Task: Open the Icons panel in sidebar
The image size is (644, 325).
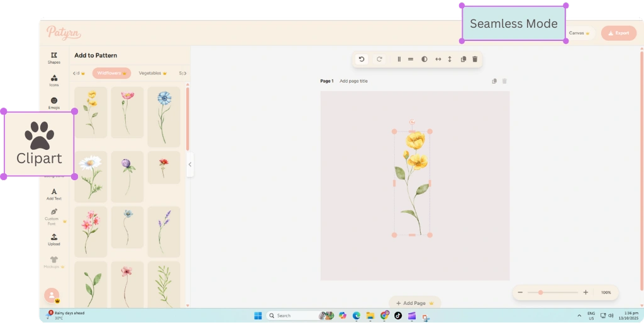Action: coord(54,80)
